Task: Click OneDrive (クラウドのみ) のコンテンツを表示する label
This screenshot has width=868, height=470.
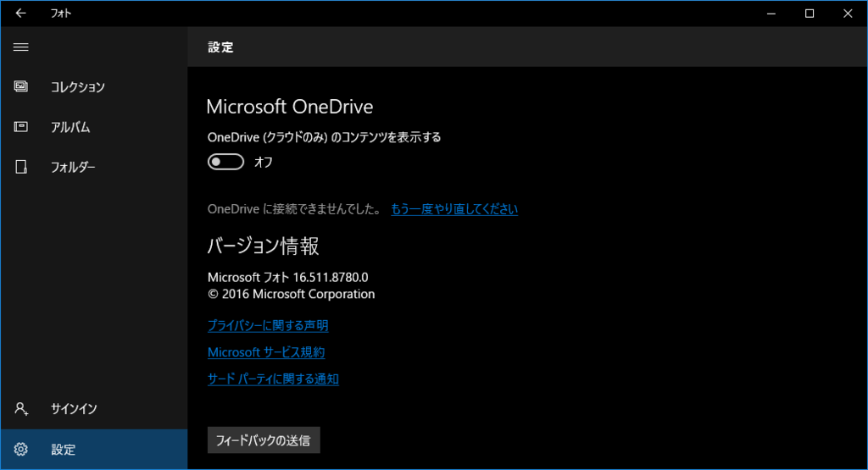Action: pyautogui.click(x=325, y=137)
